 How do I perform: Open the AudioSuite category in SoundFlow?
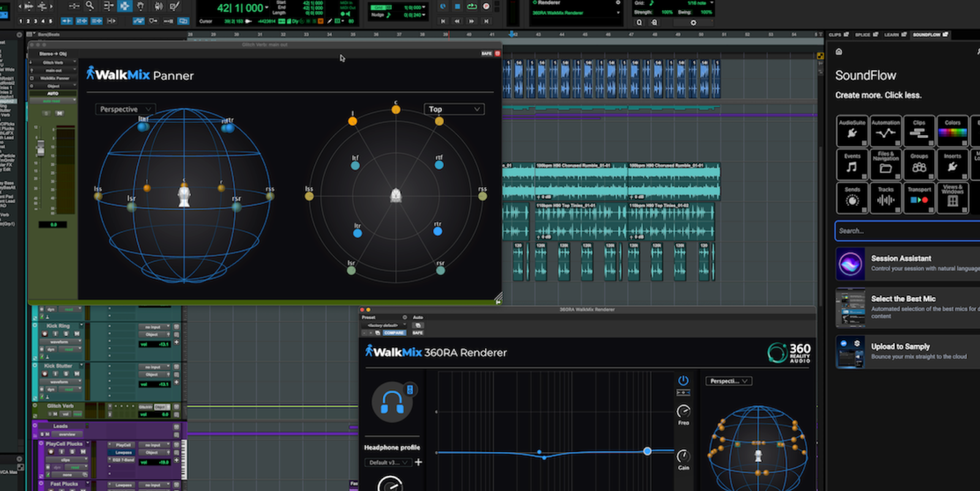[852, 131]
